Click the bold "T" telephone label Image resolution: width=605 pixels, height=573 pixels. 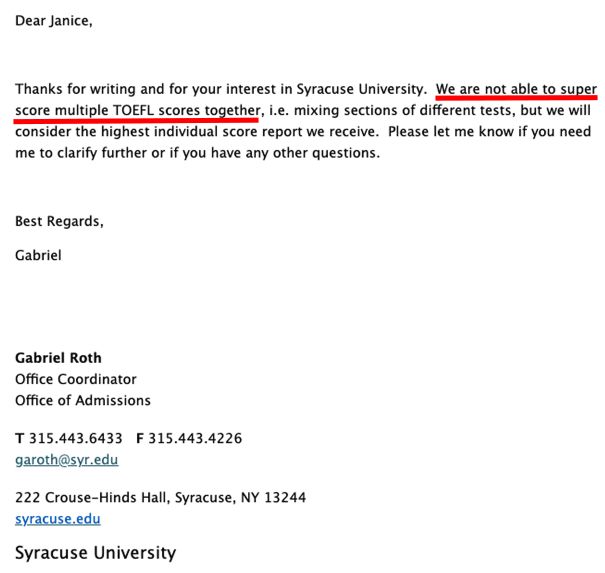[19, 438]
